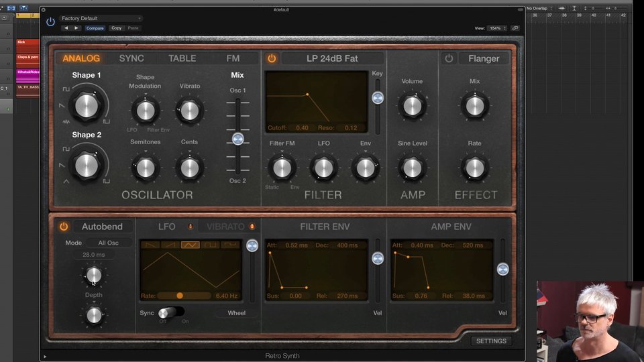Screen dimensions: 644x362
Task: Go to previous preset with left arrow
Action: (66, 28)
